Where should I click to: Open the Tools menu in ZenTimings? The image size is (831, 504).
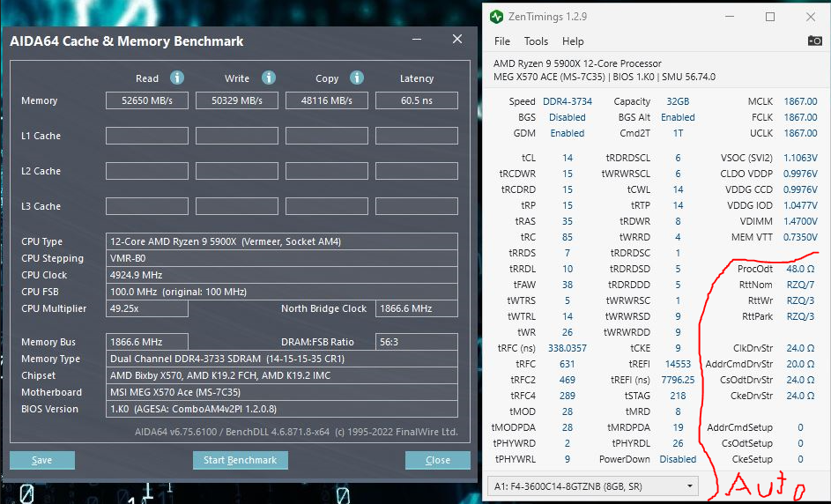[x=536, y=41]
